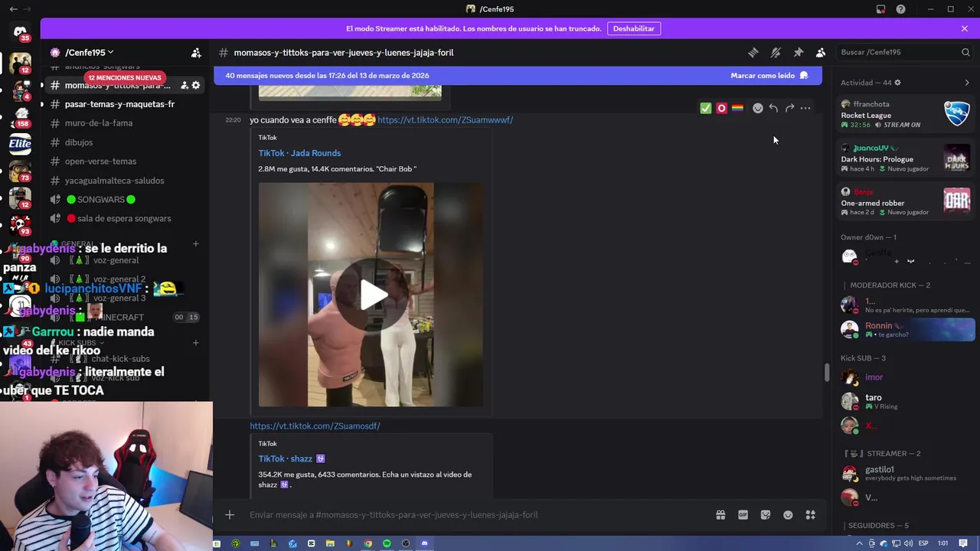Viewport: 980px width, 551px height.
Task: Open One-armed robber activity card
Action: [x=906, y=202]
